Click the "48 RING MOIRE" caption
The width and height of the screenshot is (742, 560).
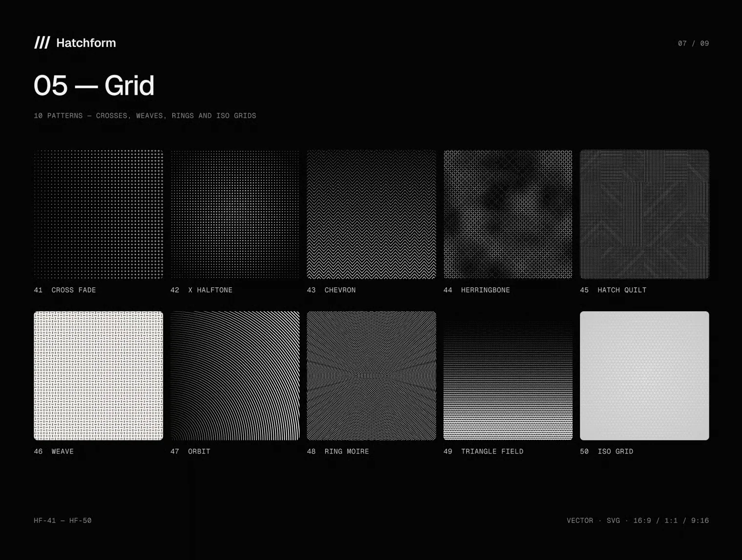pyautogui.click(x=338, y=451)
